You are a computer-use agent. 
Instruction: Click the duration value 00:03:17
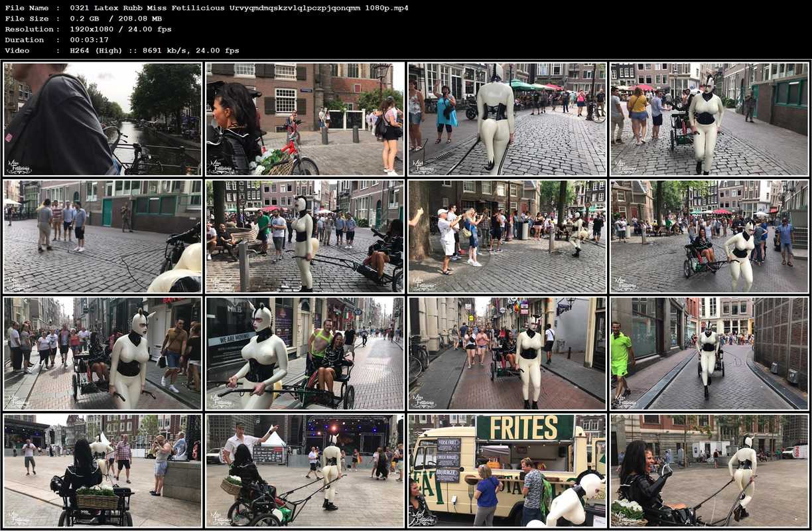click(91, 40)
